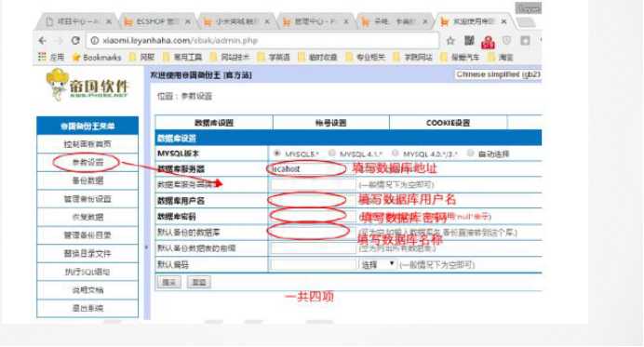Open 替换目录文件 in the sidebar menu

[x=87, y=253]
